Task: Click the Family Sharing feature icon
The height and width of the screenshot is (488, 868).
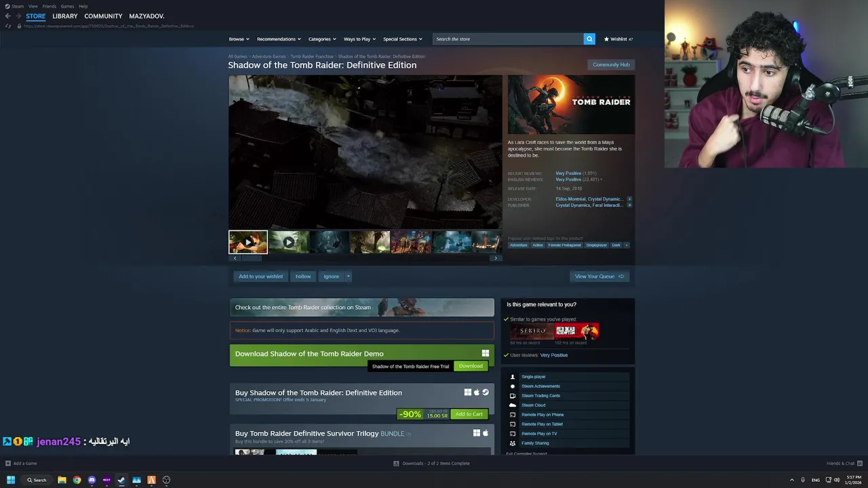Action: pos(513,443)
